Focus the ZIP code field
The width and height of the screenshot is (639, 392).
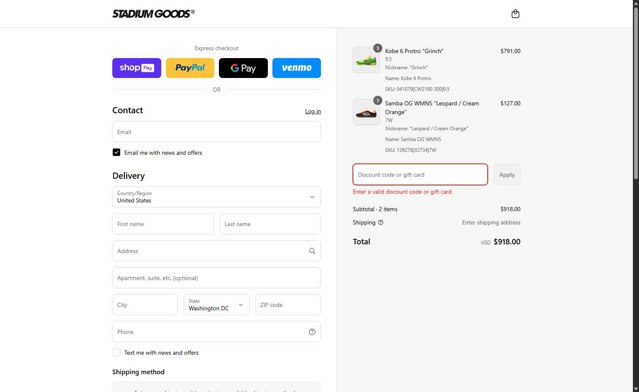coord(288,305)
